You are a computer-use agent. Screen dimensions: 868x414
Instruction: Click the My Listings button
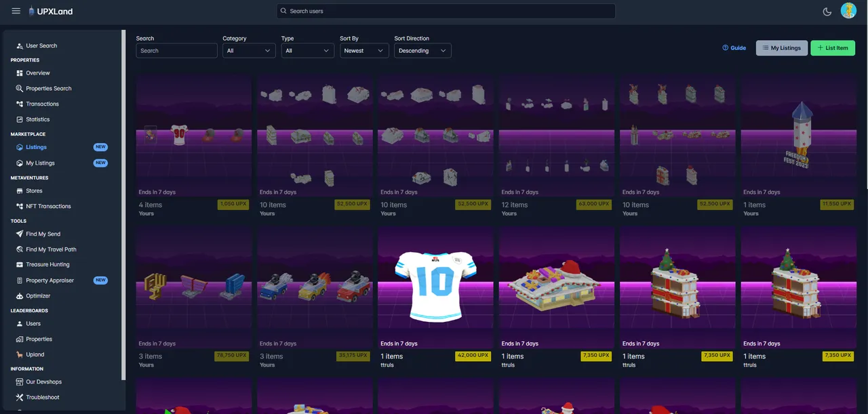pyautogui.click(x=782, y=48)
